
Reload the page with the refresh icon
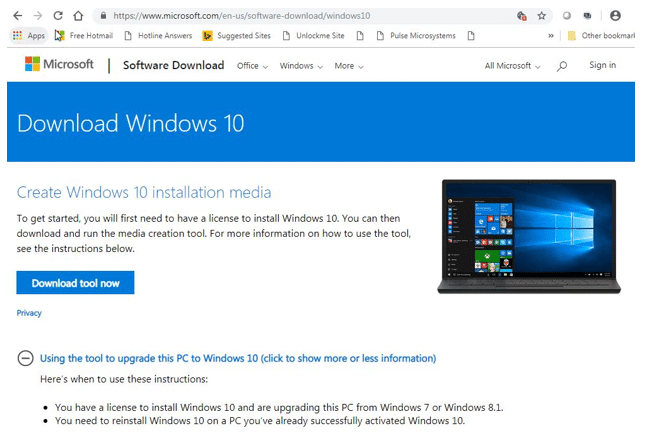58,16
